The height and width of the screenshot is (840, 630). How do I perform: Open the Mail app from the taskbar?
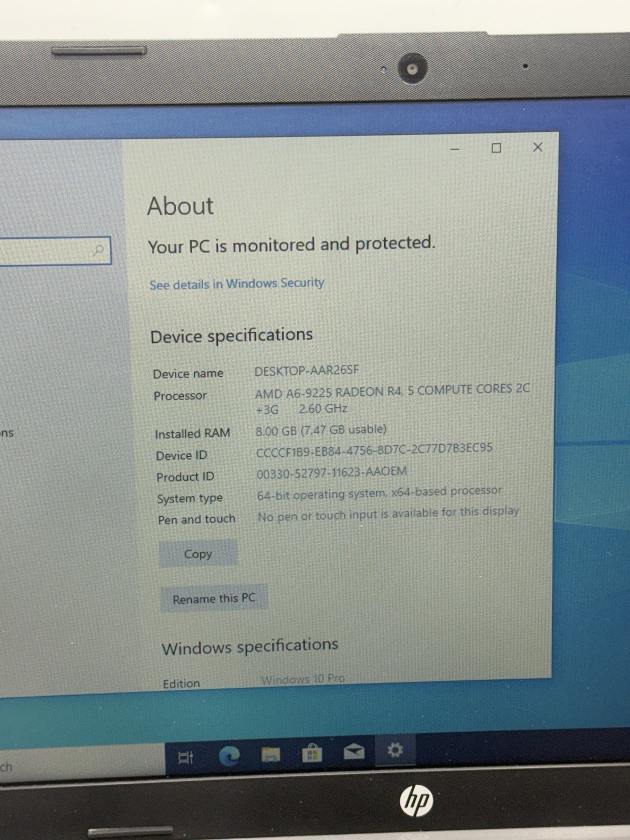tap(354, 752)
